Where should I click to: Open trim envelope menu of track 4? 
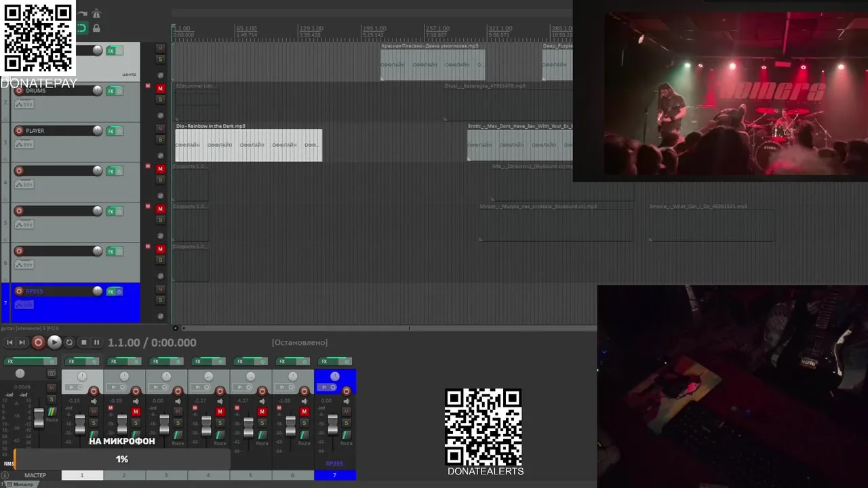(x=24, y=184)
